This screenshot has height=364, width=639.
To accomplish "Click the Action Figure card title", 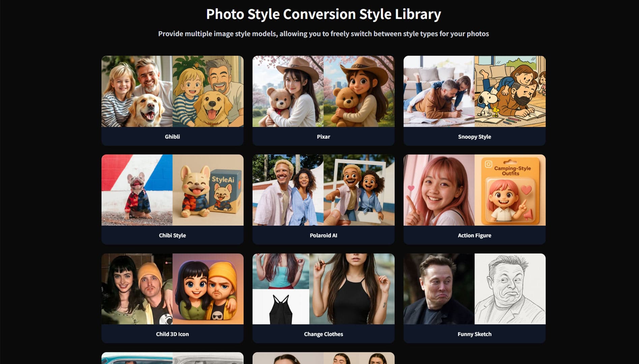I will point(474,235).
